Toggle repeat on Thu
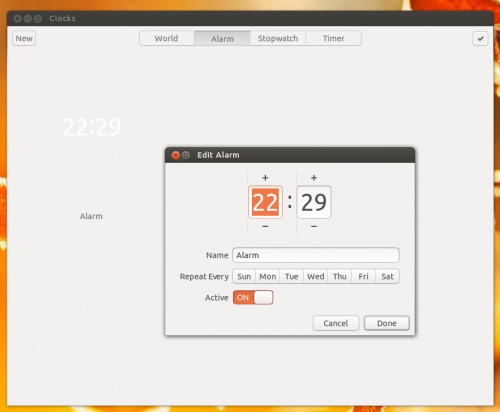This screenshot has height=412, width=500. point(340,276)
